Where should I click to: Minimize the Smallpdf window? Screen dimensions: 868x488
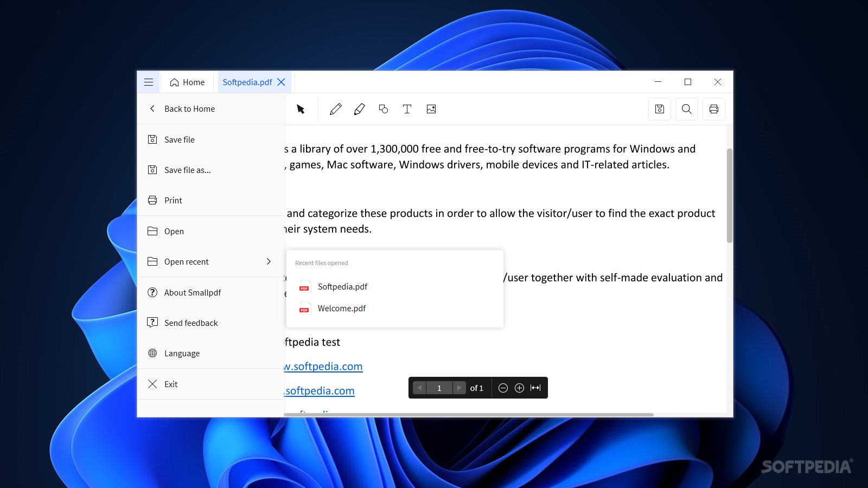pos(658,82)
